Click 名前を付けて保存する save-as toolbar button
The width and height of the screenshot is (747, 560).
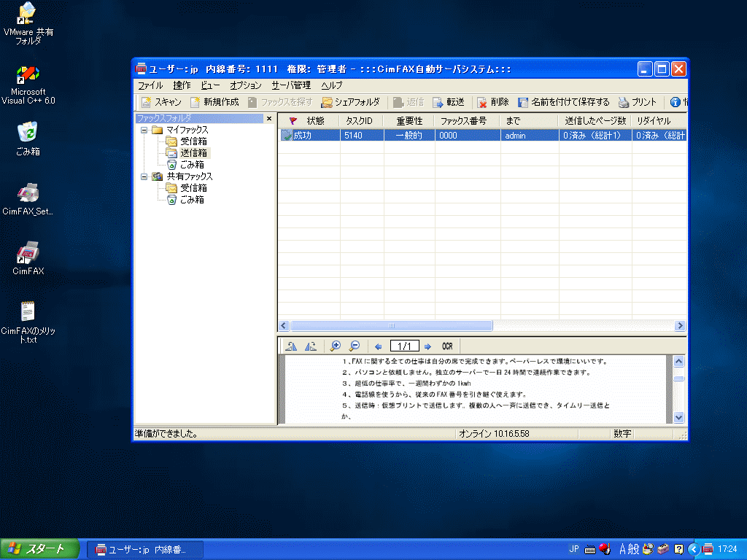564,102
